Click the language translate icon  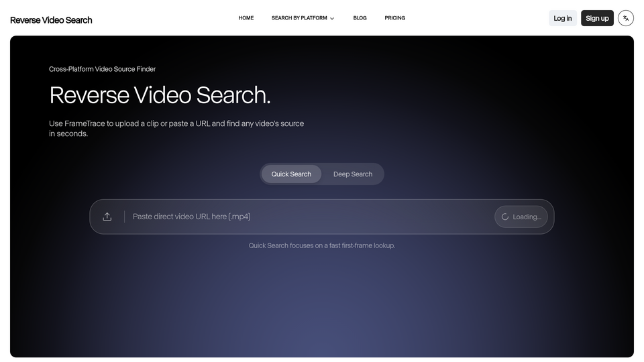click(x=625, y=18)
